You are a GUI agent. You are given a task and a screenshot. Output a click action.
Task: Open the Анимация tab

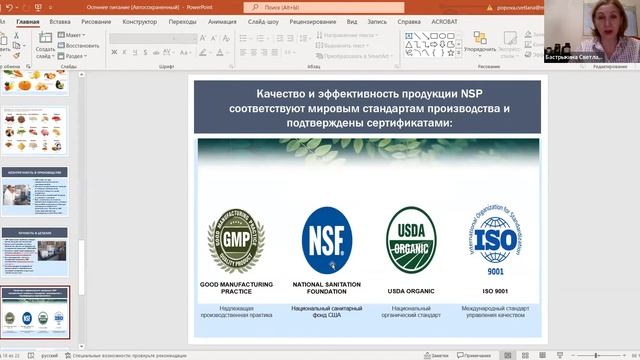222,22
